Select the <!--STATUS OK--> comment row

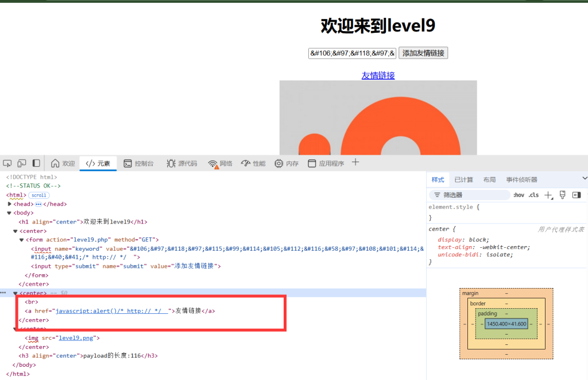click(33, 186)
